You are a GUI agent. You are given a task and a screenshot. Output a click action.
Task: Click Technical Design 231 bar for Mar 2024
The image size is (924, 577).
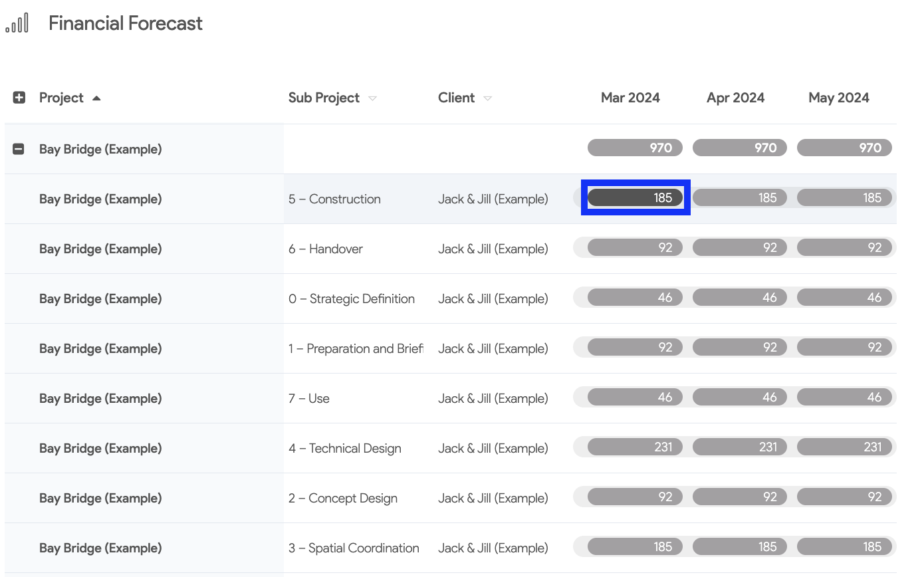point(635,447)
